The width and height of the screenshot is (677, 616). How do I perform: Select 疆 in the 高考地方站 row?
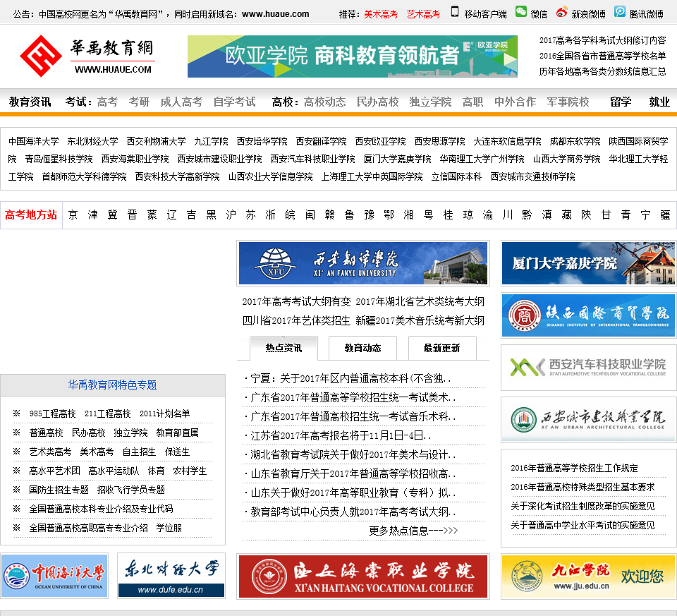point(665,215)
